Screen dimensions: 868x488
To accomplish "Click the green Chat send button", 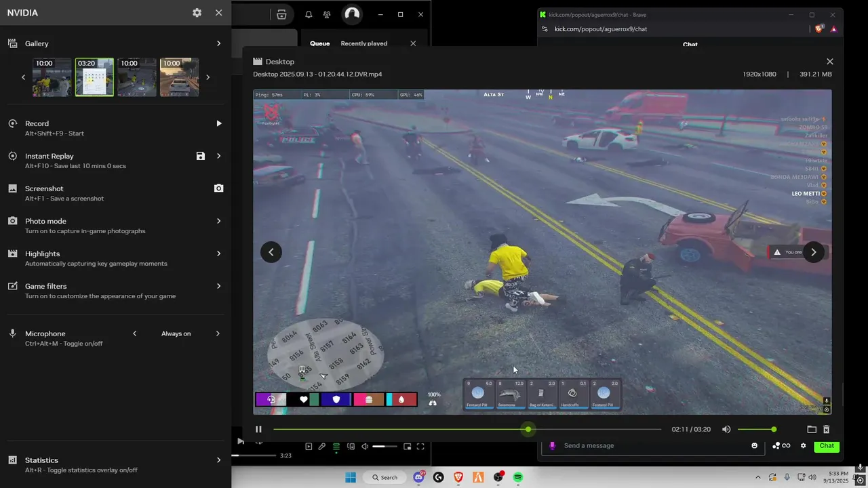I will click(827, 445).
